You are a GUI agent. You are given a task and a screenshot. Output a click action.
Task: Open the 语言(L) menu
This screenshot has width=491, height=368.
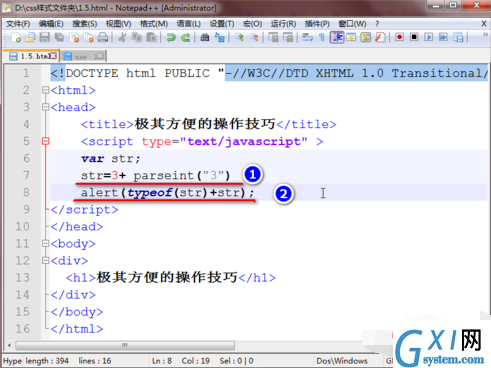(189, 24)
